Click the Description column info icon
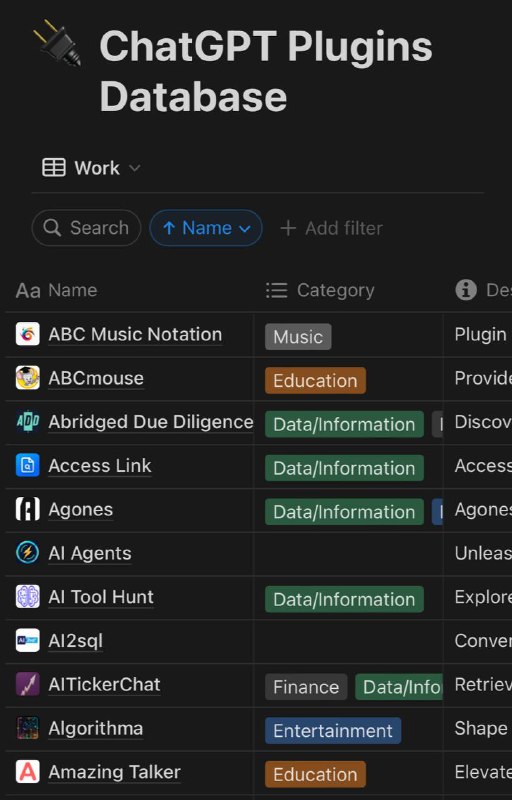This screenshot has height=800, width=512. point(466,290)
